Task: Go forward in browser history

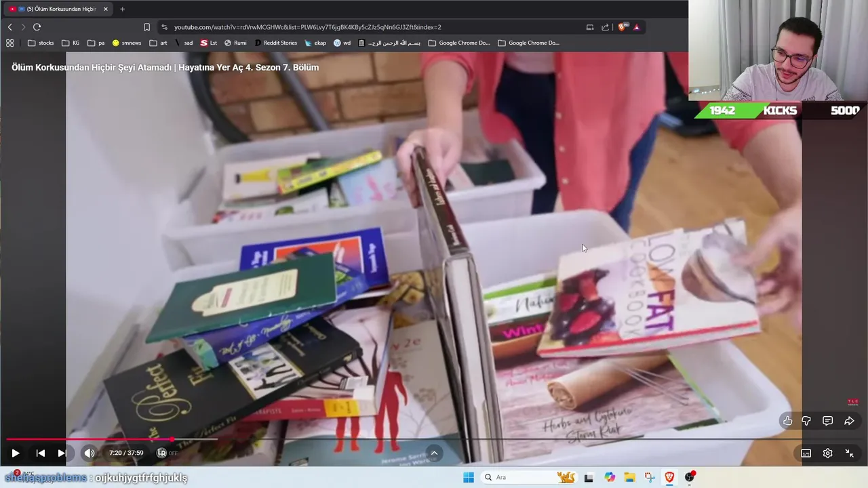Action: tap(23, 27)
